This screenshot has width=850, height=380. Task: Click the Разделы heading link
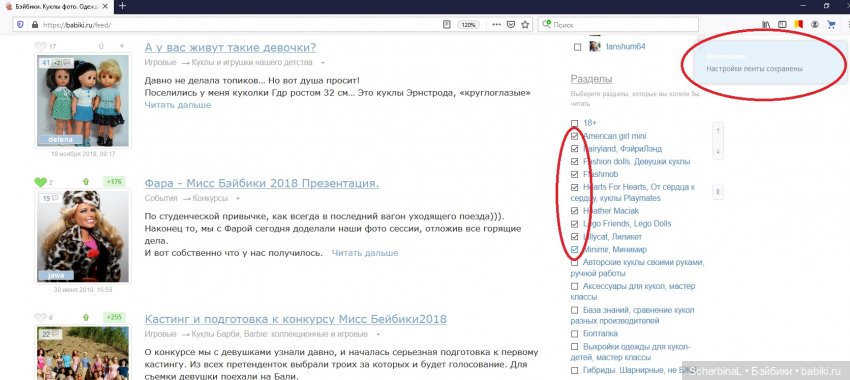(591, 79)
